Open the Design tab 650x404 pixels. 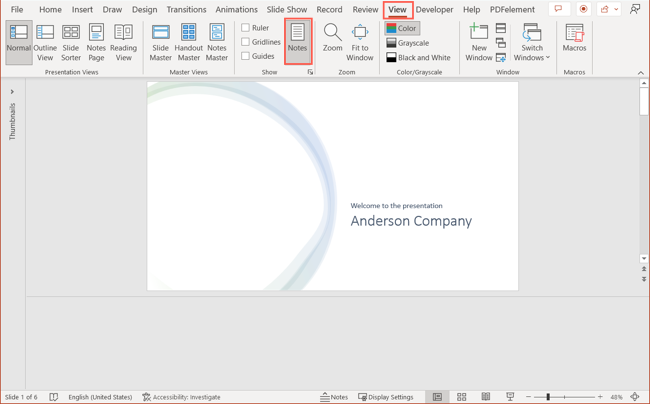click(145, 9)
